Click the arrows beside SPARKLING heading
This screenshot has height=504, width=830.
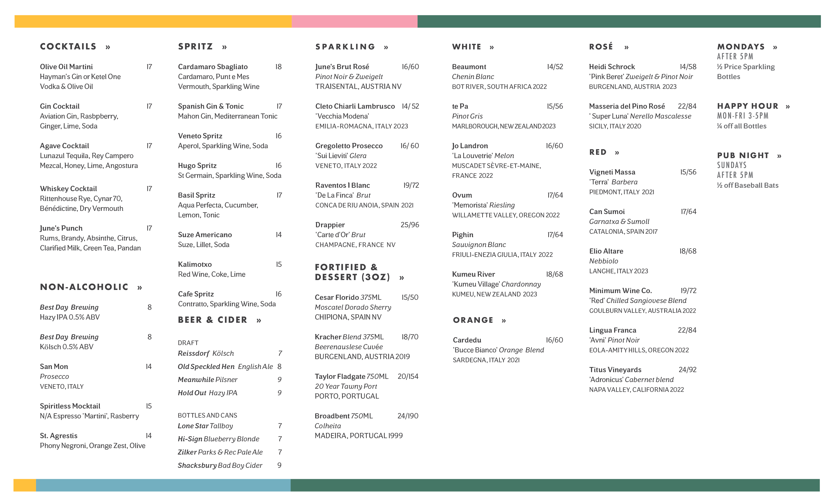click(386, 47)
